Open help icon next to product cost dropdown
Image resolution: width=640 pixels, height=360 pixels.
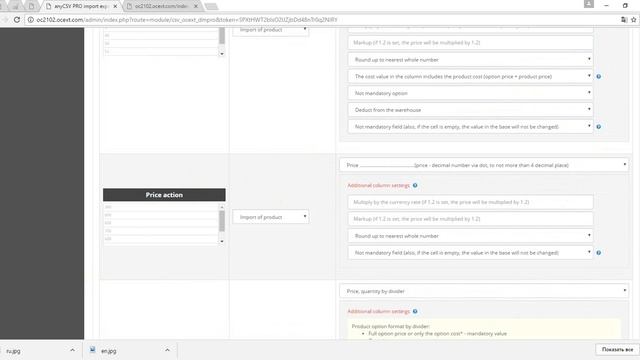[598, 76]
